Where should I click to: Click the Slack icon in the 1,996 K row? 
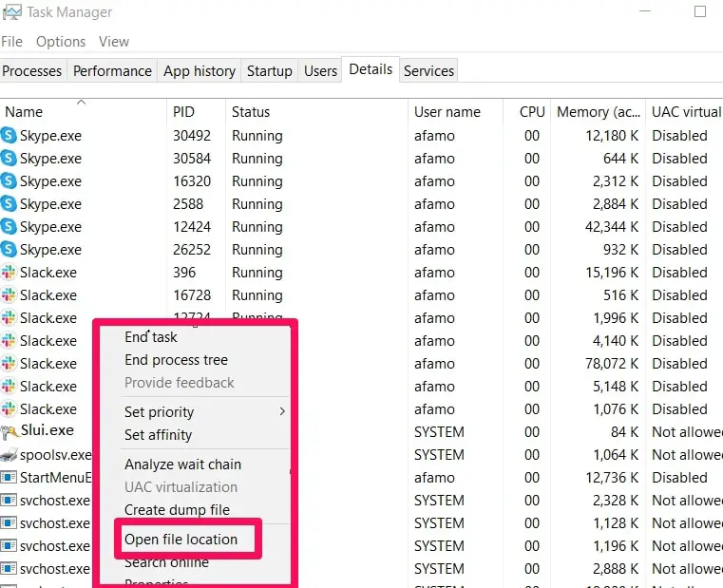click(x=9, y=318)
